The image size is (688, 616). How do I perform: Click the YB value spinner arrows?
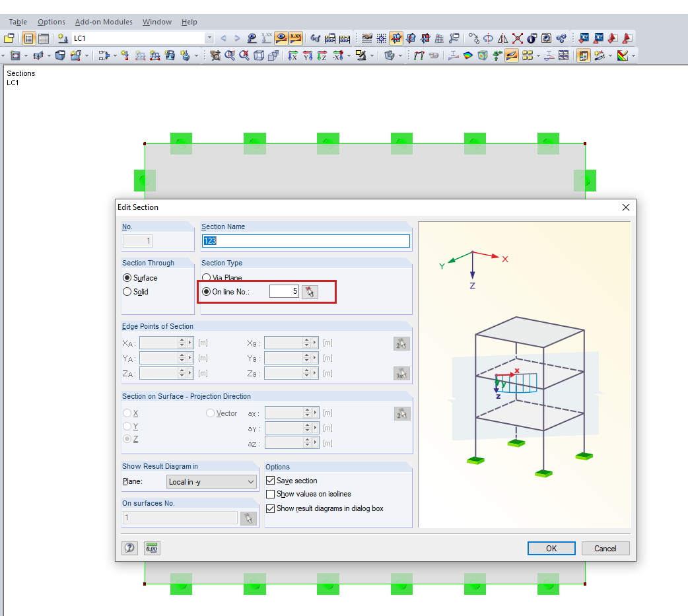point(306,358)
